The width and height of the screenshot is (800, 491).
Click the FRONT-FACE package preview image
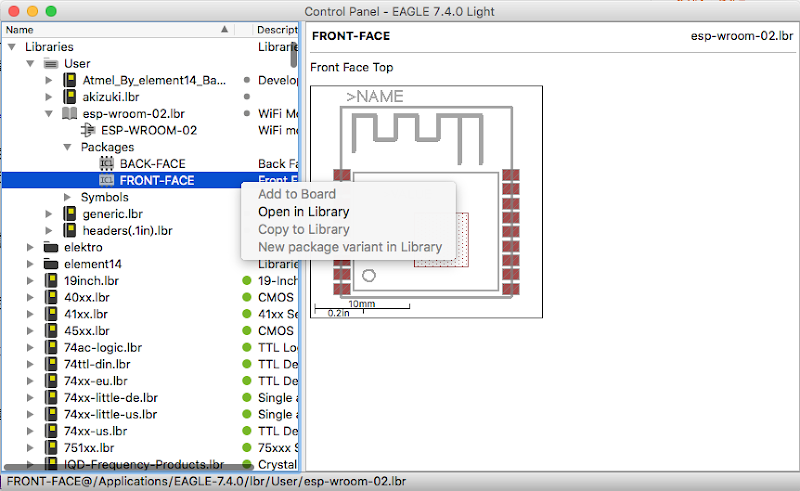pyautogui.click(x=427, y=202)
